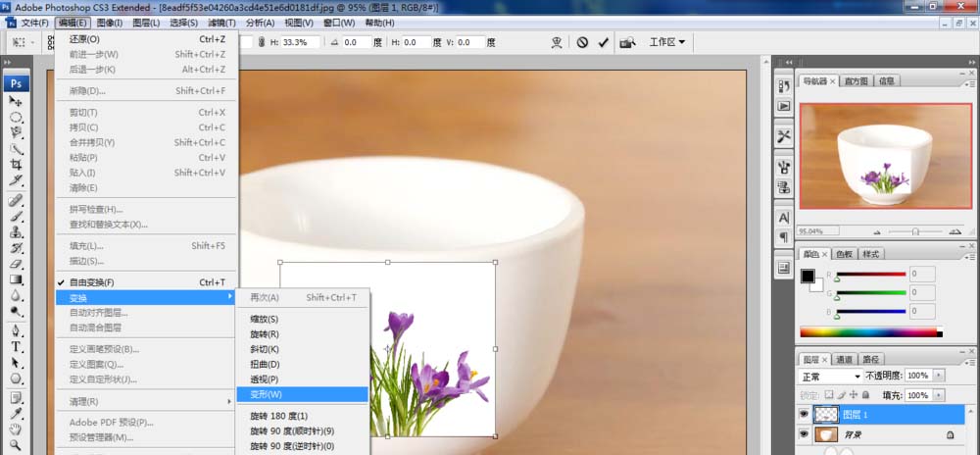Viewport: 980px width, 455px height.
Task: Select the Zoom magnifier tool
Action: [16, 445]
